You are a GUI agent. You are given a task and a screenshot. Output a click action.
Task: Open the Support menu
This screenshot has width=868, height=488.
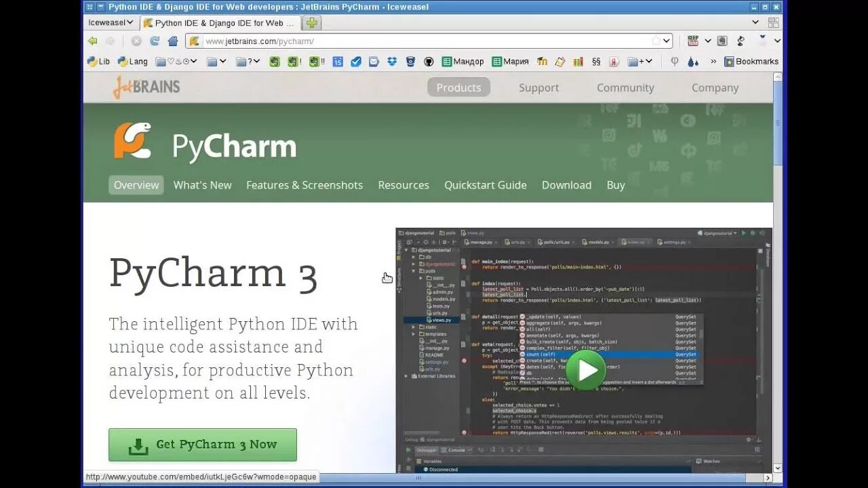(x=539, y=87)
